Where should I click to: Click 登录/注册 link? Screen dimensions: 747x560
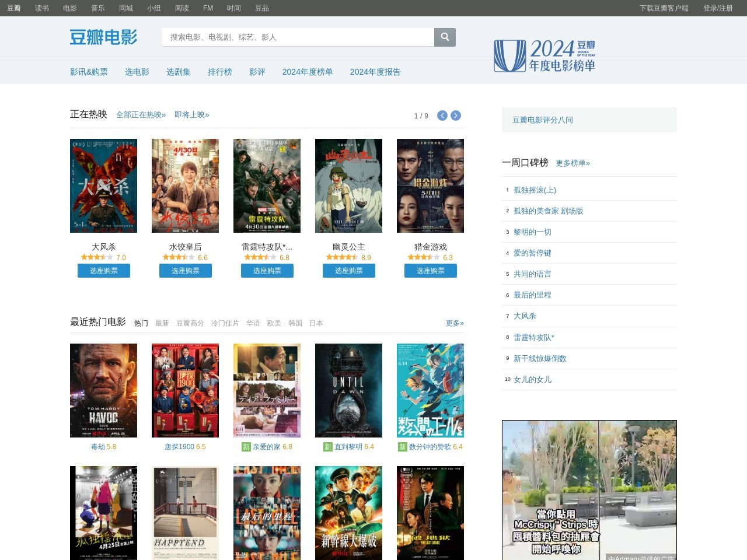coord(718,8)
